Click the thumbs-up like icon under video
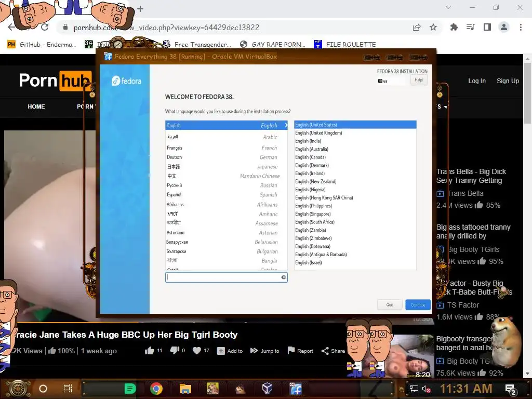 149,351
